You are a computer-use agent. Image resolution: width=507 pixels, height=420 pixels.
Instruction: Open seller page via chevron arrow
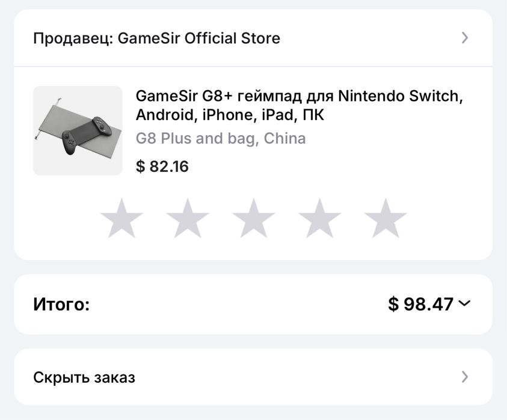pyautogui.click(x=464, y=38)
